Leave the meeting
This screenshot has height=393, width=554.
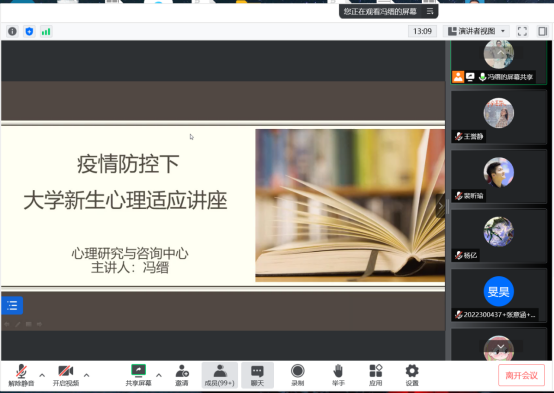pos(521,375)
